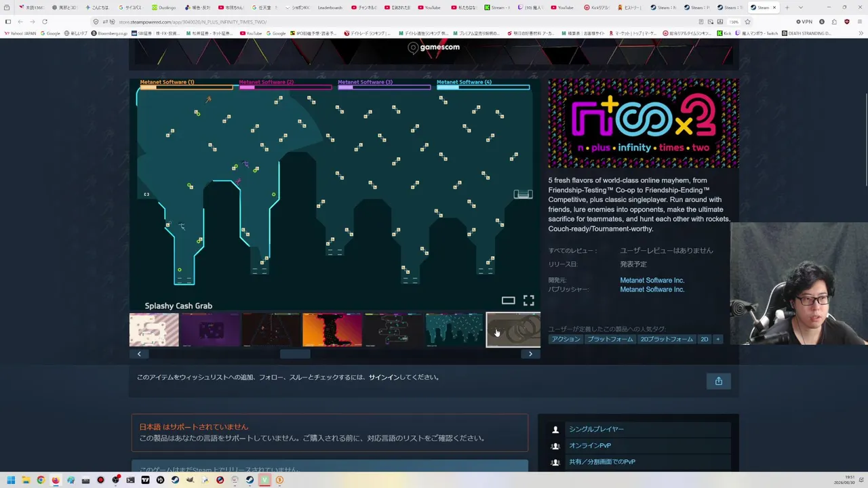Open the publisher link Metanet Software Inc.
The image size is (868, 488).
[652, 289]
